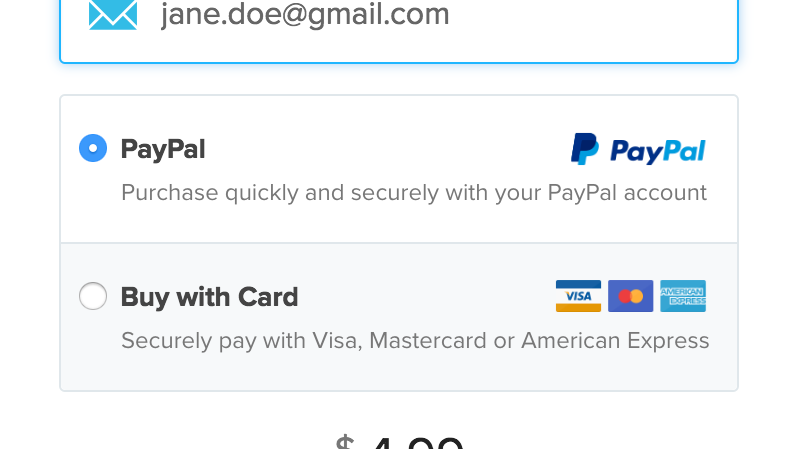Click the dollar sign of the price
This screenshot has height=449, width=797.
[345, 442]
